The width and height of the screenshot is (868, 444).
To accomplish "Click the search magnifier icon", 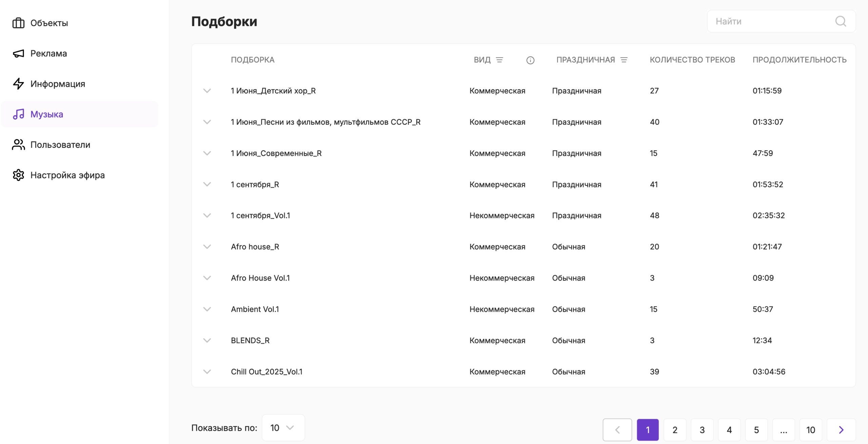I will click(x=841, y=21).
